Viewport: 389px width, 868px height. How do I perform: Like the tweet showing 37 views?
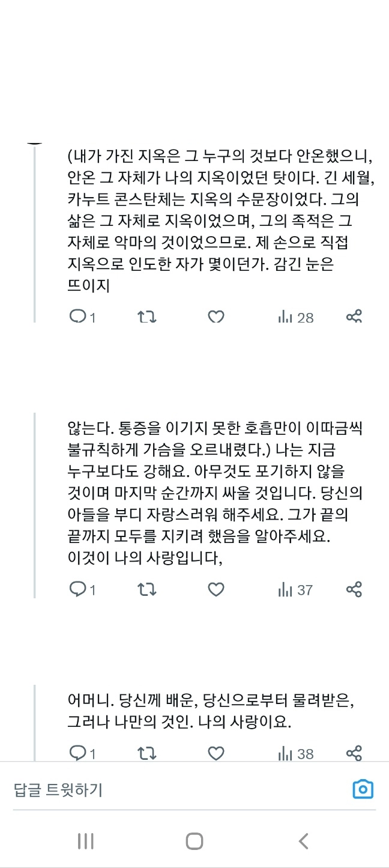coord(216,590)
